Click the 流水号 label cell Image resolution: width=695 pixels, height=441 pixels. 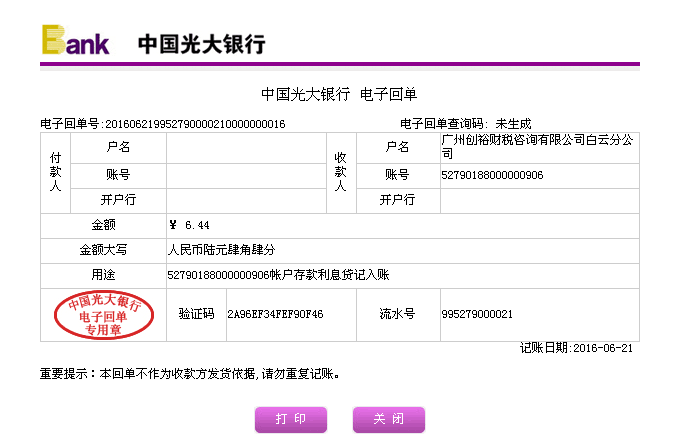click(x=397, y=314)
